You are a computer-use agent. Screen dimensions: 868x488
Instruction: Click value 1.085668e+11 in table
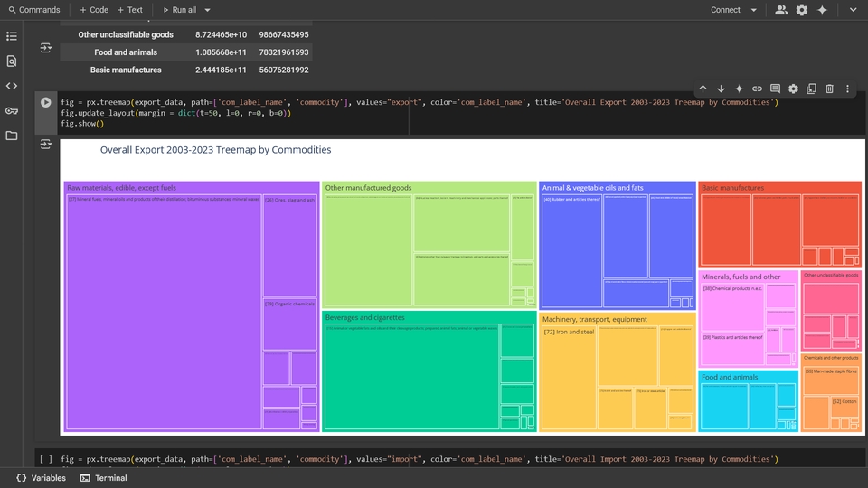pyautogui.click(x=221, y=52)
